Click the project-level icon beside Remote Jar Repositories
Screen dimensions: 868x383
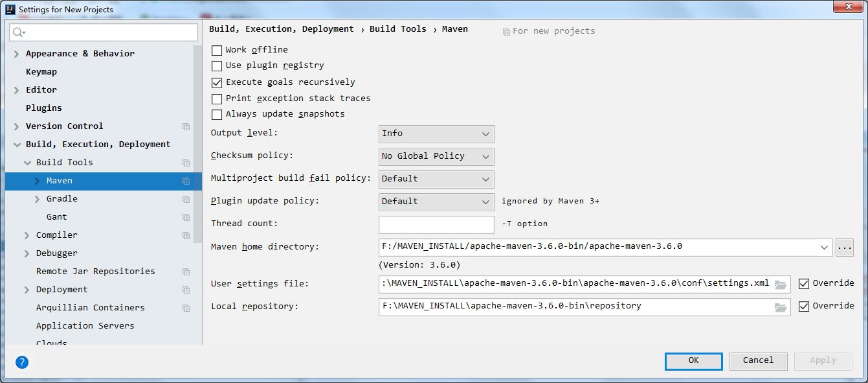(x=186, y=272)
